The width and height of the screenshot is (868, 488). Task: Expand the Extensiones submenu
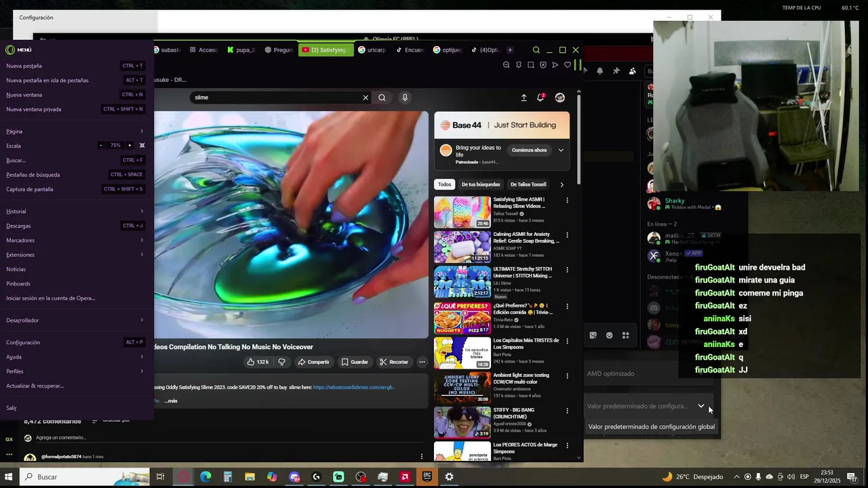[x=142, y=255]
